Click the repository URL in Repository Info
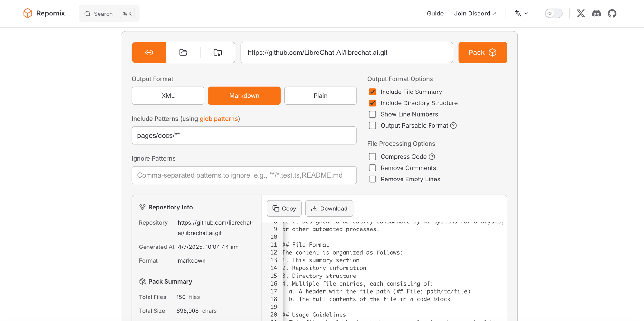 click(x=216, y=228)
